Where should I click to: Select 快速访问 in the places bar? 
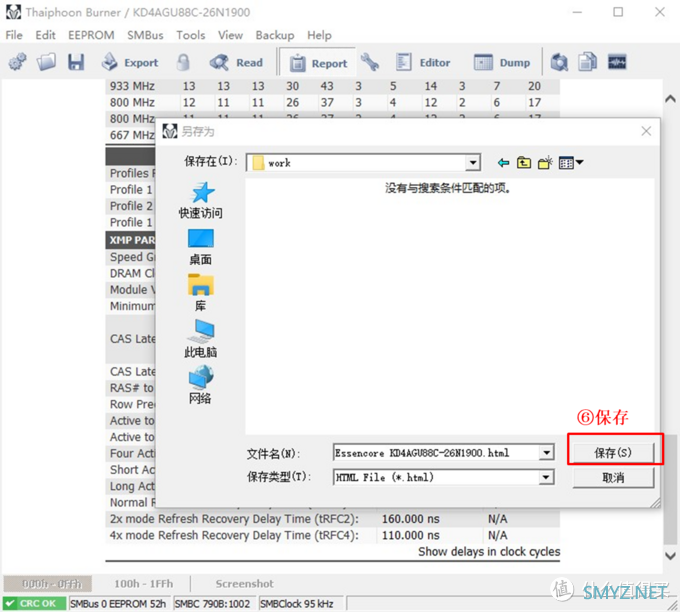pos(200,200)
